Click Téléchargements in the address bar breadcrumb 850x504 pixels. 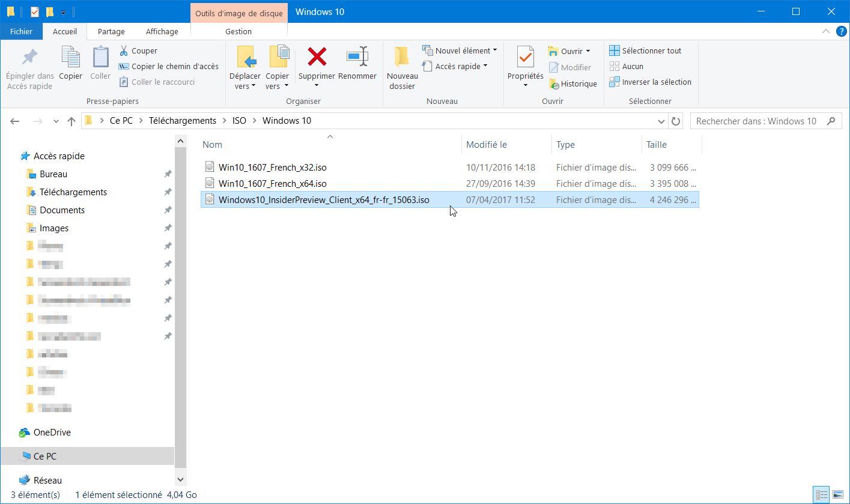click(183, 121)
